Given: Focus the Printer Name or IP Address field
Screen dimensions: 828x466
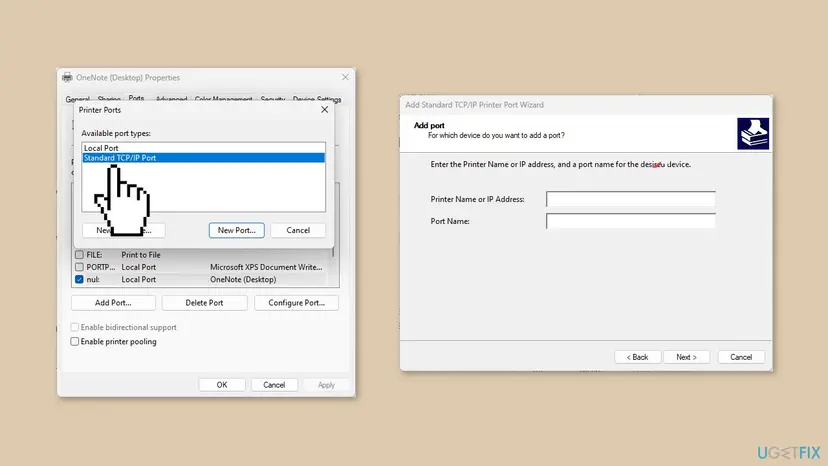Looking at the screenshot, I should click(x=631, y=199).
